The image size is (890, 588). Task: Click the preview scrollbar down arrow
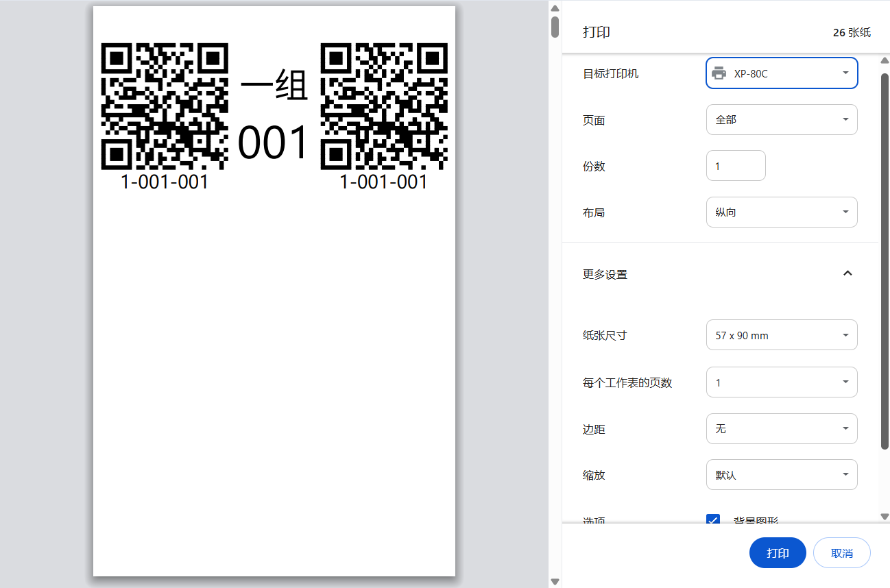(x=555, y=581)
